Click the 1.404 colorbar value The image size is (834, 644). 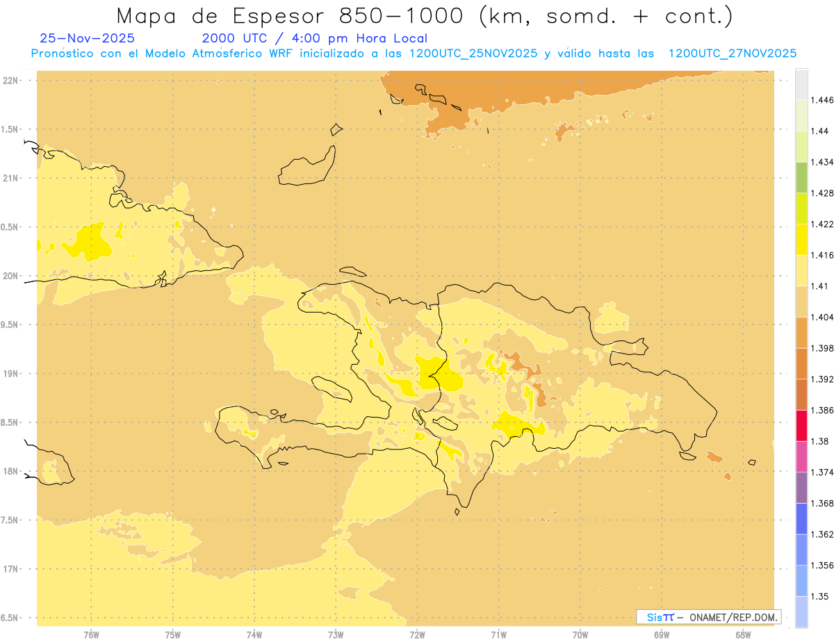tap(821, 317)
